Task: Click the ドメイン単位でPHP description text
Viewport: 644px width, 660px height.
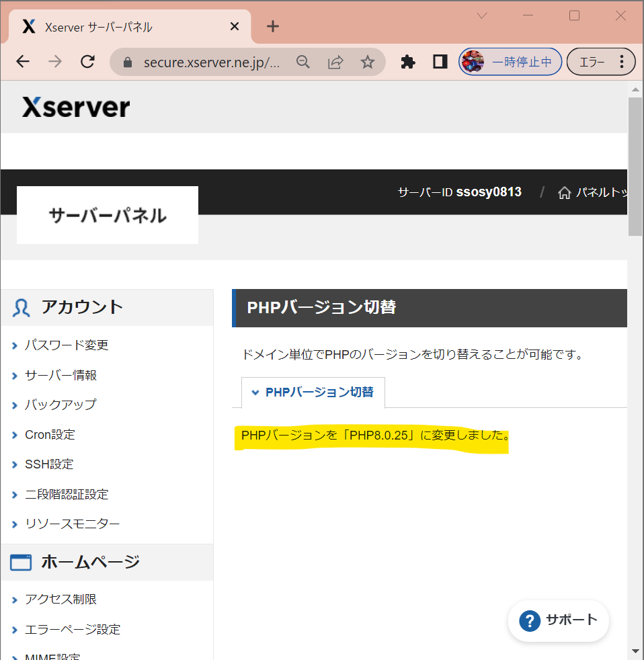Action: point(413,354)
